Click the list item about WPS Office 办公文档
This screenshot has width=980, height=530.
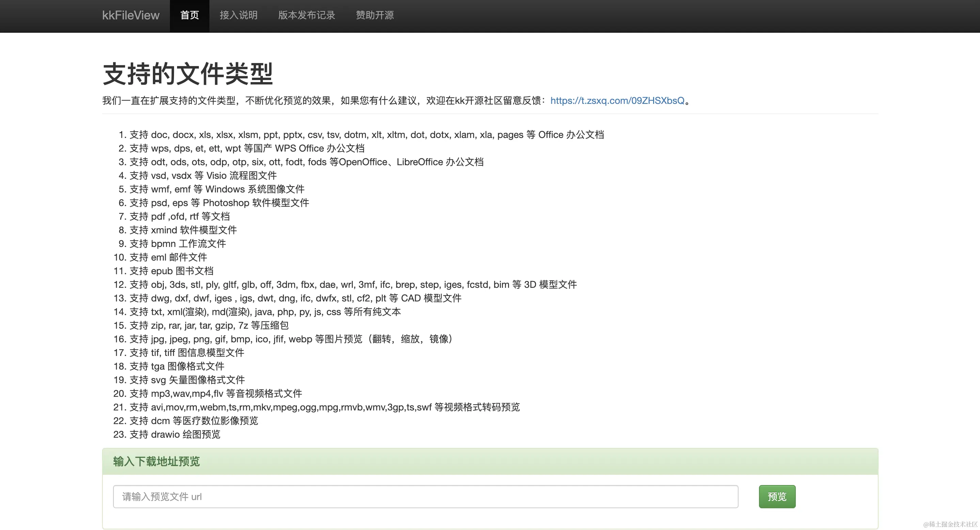click(247, 149)
